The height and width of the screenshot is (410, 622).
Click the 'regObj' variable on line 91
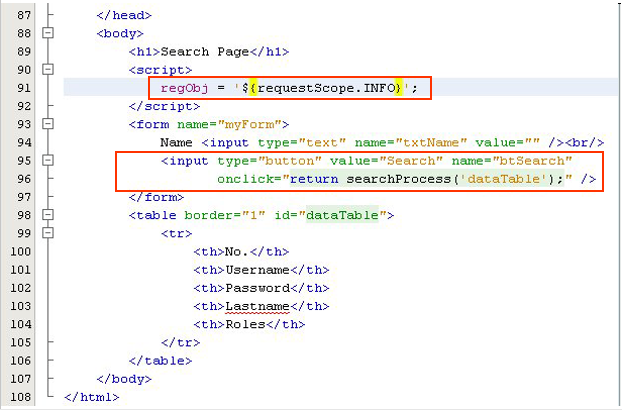(x=184, y=88)
